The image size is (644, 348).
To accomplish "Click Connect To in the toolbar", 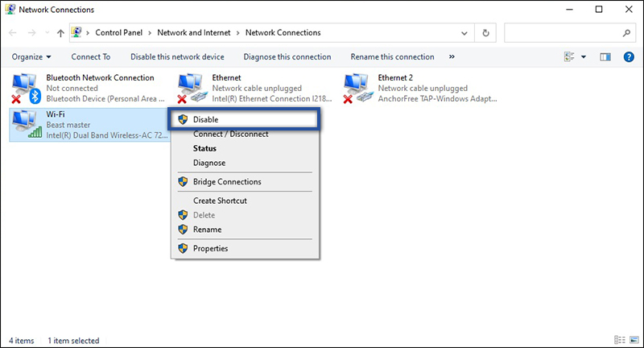I will click(91, 56).
